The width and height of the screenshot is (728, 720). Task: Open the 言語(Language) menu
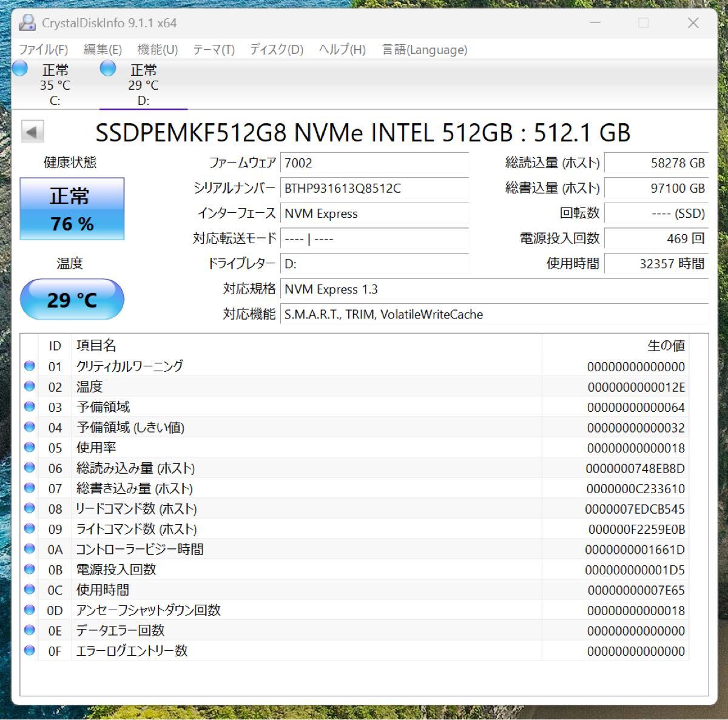pyautogui.click(x=425, y=50)
